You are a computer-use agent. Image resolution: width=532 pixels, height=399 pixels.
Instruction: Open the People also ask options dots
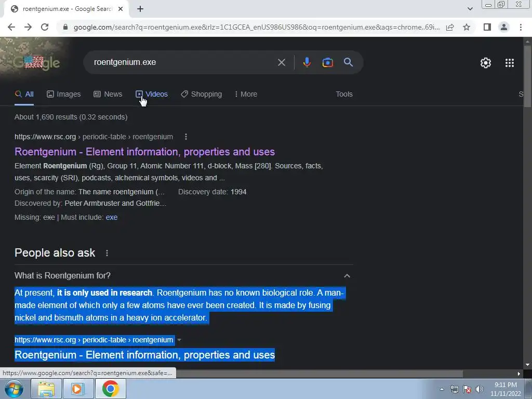coord(107,253)
